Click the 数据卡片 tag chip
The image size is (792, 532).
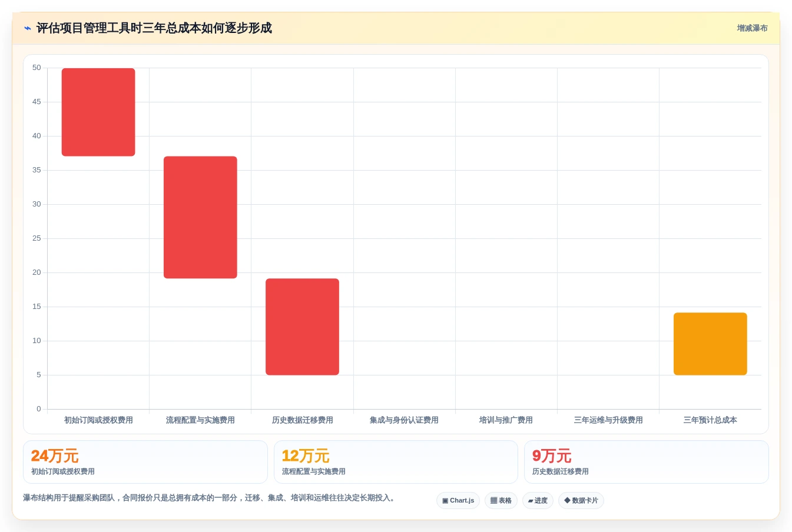581,500
